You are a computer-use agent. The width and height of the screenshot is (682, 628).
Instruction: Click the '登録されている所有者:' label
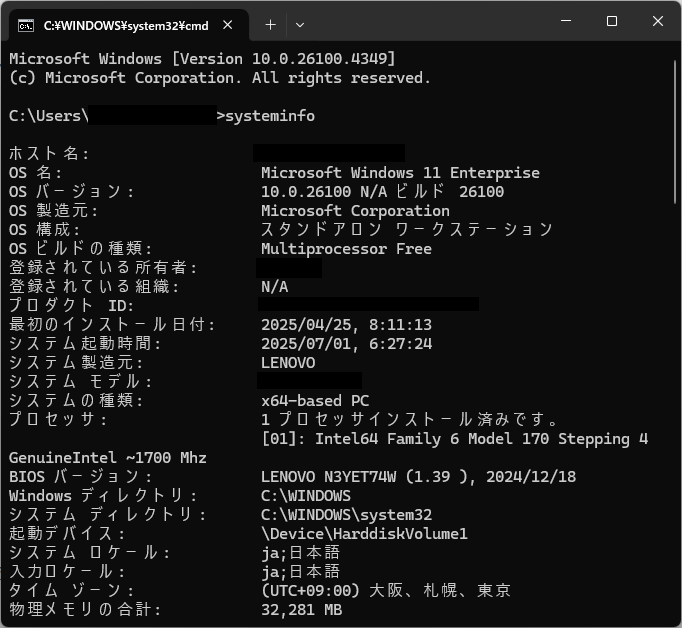(x=103, y=268)
